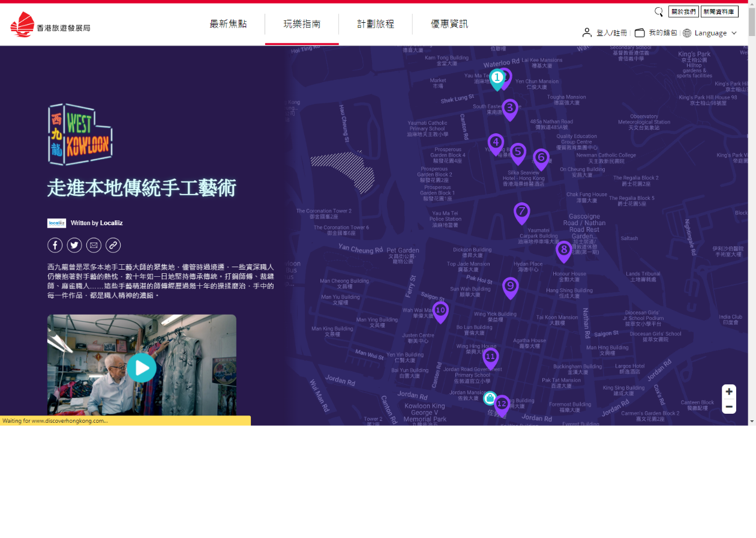Select map marker 6
The width and height of the screenshot is (756, 538).
[x=541, y=159]
